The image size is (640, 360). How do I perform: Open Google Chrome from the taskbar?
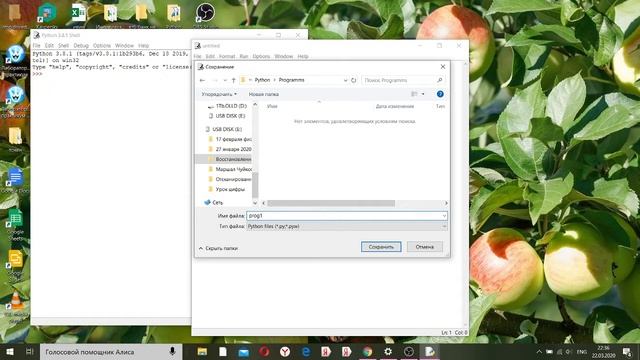[x=367, y=351]
